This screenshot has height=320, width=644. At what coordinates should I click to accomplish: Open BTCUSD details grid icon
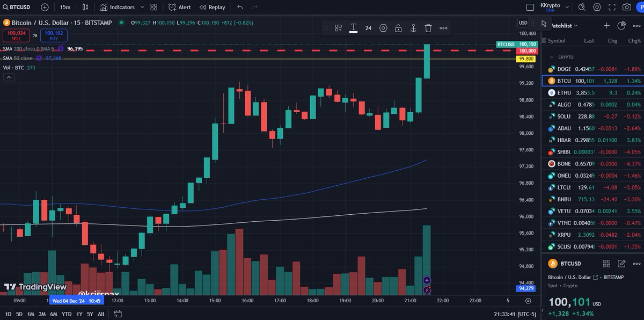[606, 264]
